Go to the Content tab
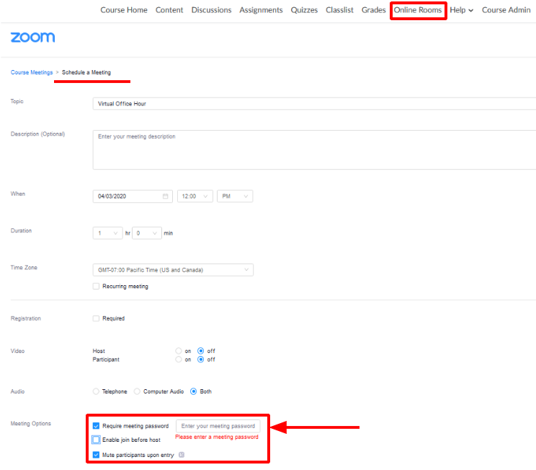Viewport: 536px width, 470px height. [169, 10]
